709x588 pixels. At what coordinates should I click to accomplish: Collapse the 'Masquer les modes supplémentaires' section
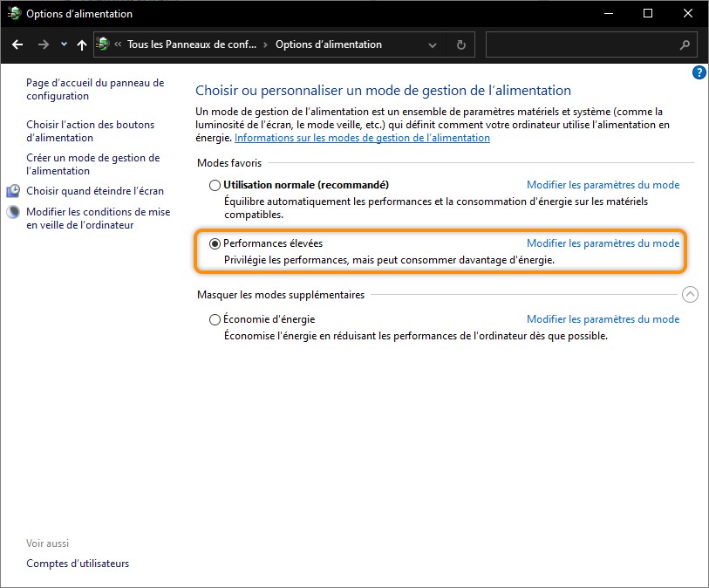point(691,294)
